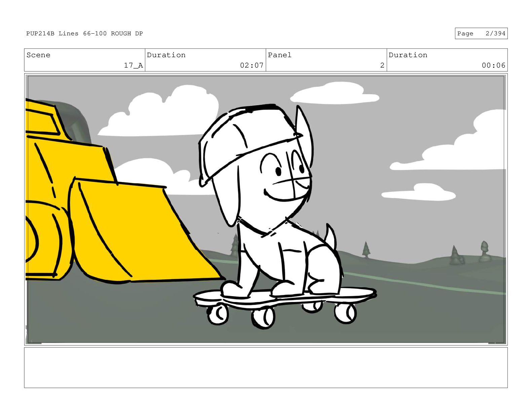Click the panel number value '2'

382,66
